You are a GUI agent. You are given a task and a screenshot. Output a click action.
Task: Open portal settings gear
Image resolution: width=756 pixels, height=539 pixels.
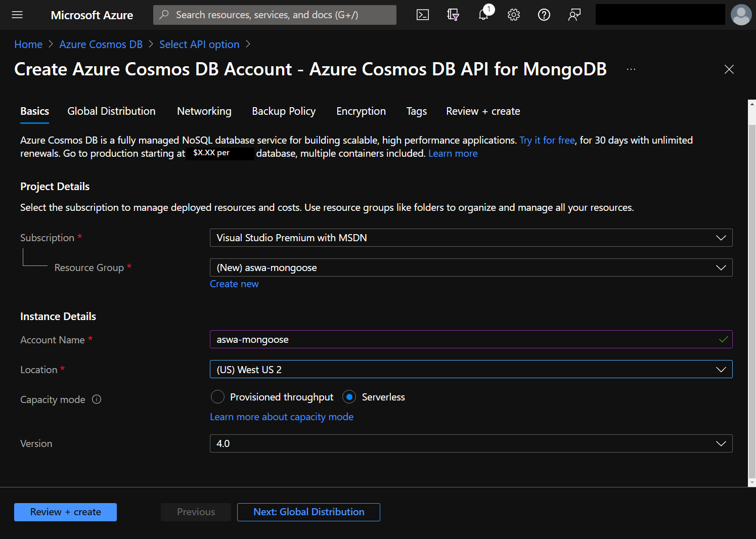(514, 15)
